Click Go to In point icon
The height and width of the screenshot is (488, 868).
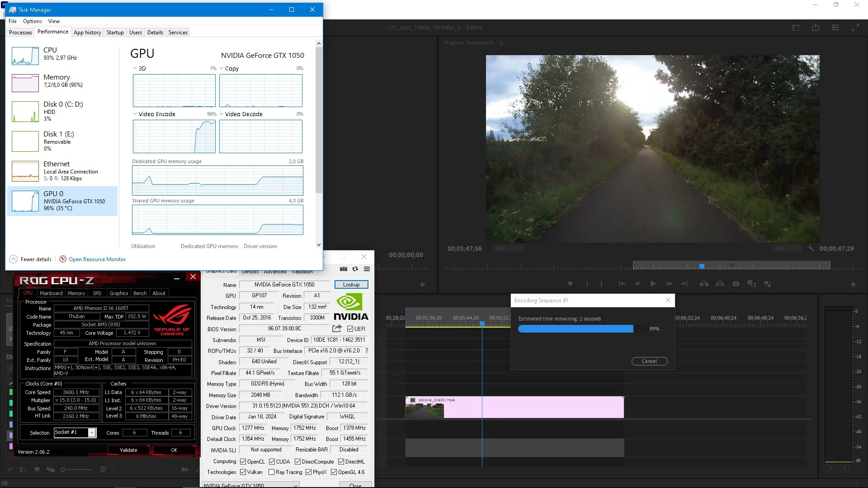click(622, 284)
